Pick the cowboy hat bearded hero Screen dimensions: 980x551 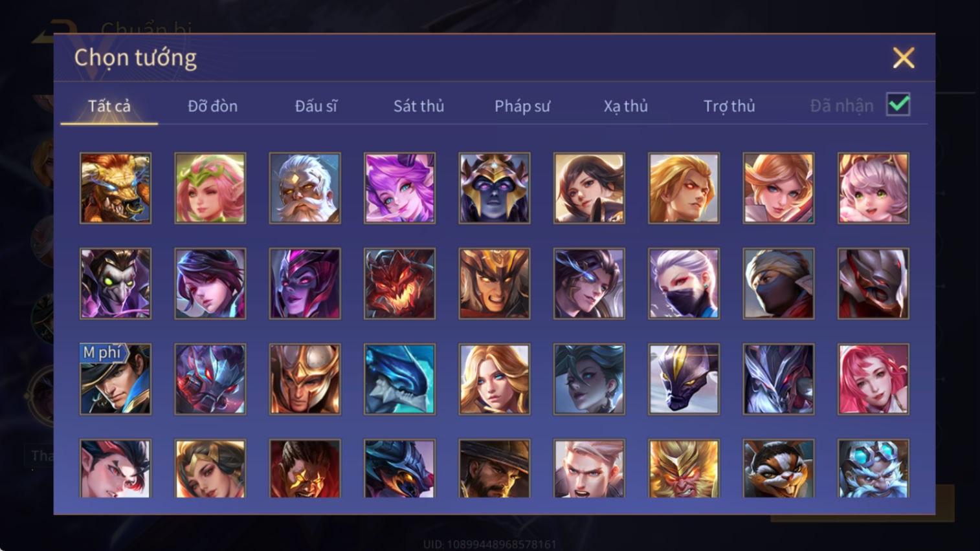495,469
